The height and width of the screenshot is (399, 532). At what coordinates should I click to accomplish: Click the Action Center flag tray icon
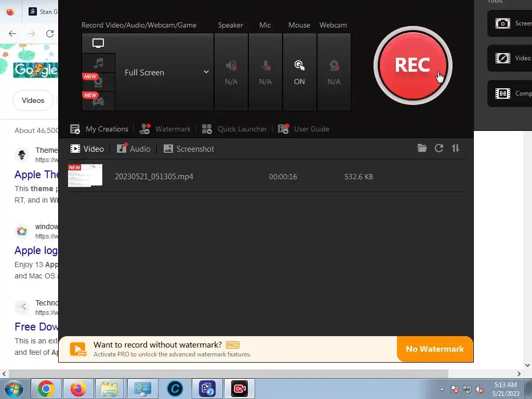(x=455, y=389)
